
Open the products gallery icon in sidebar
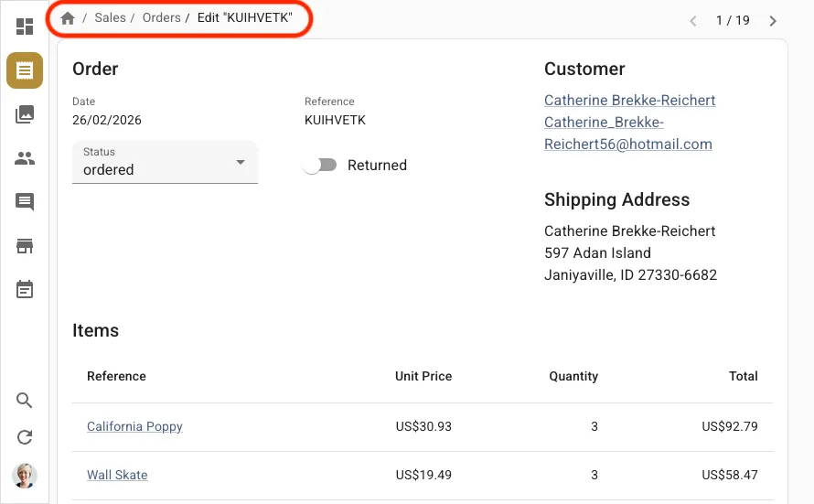tap(25, 114)
